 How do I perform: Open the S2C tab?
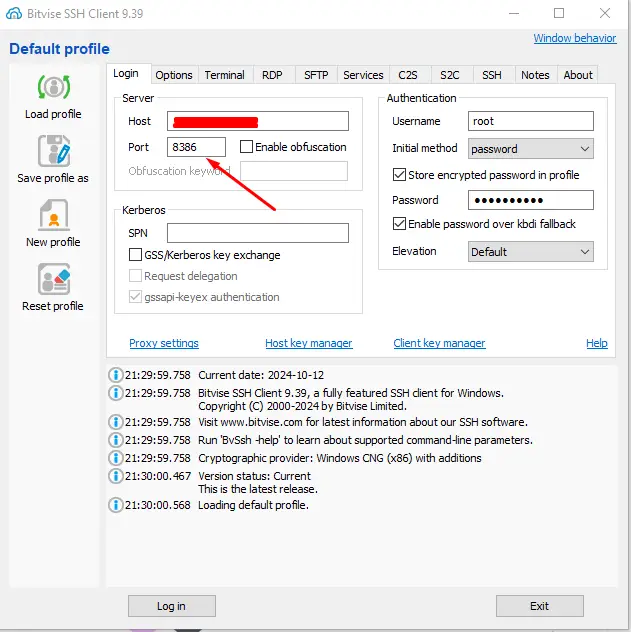click(x=450, y=75)
